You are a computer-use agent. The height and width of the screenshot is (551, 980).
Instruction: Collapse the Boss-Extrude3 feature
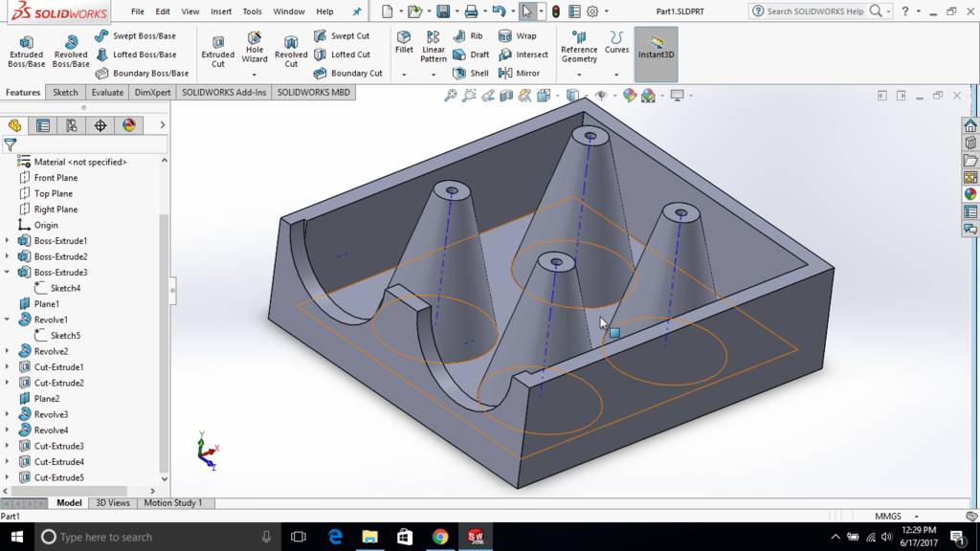pos(7,273)
